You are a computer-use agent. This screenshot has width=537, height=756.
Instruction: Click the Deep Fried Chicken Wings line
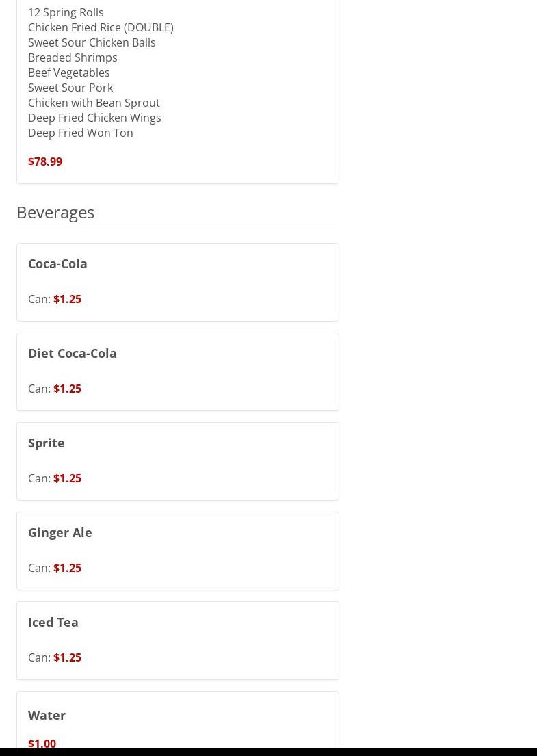tap(94, 118)
